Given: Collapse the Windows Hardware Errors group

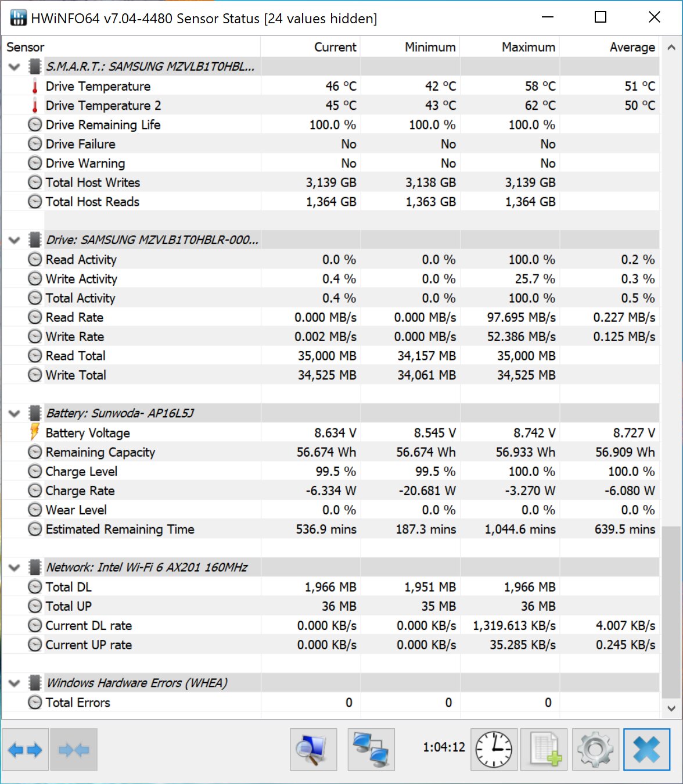Looking at the screenshot, I should coord(15,683).
